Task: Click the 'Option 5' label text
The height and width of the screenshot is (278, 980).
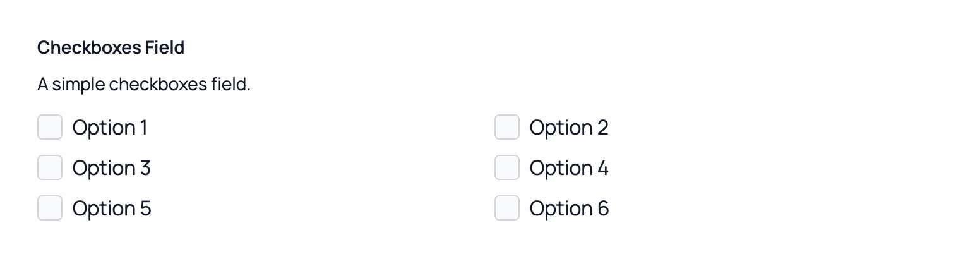Action: tap(111, 208)
